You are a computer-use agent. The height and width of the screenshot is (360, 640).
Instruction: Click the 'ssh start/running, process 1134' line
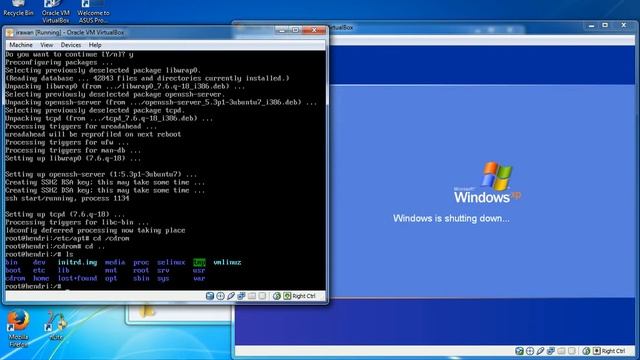(x=67, y=198)
